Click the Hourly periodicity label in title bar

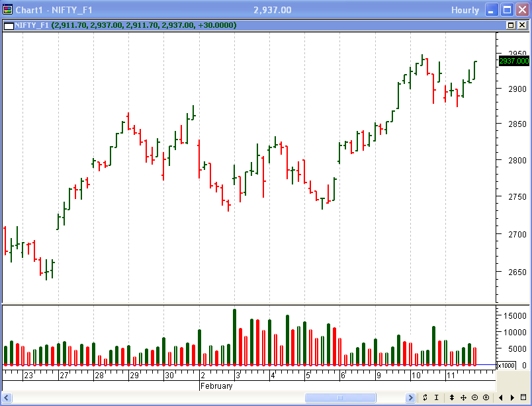pos(465,10)
